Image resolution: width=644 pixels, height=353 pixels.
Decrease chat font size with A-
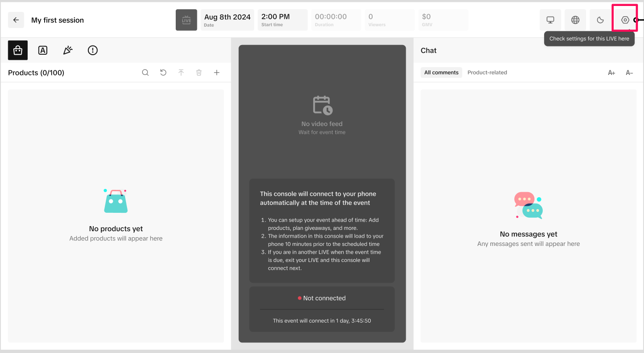629,73
